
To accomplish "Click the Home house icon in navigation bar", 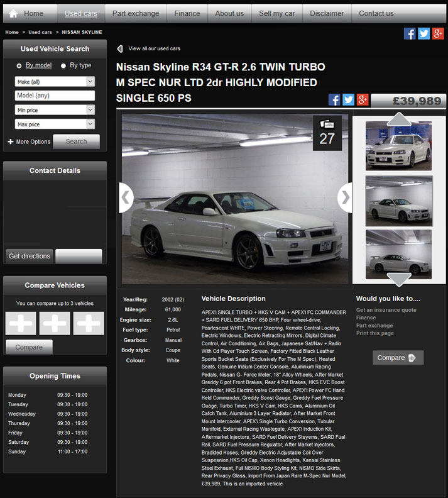I will click(x=13, y=13).
